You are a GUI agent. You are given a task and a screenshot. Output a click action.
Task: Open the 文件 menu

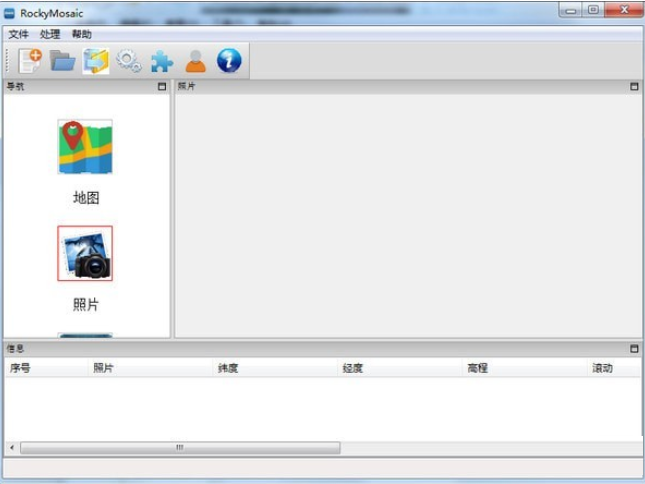(18, 34)
